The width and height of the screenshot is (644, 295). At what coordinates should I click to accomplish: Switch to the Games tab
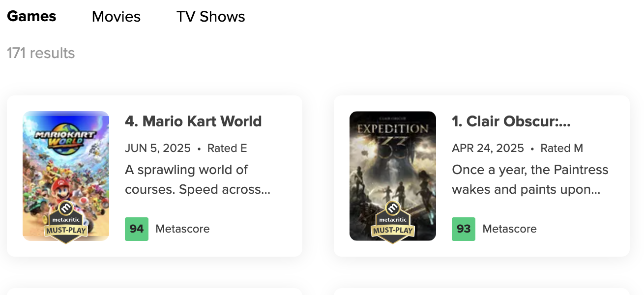tap(31, 16)
